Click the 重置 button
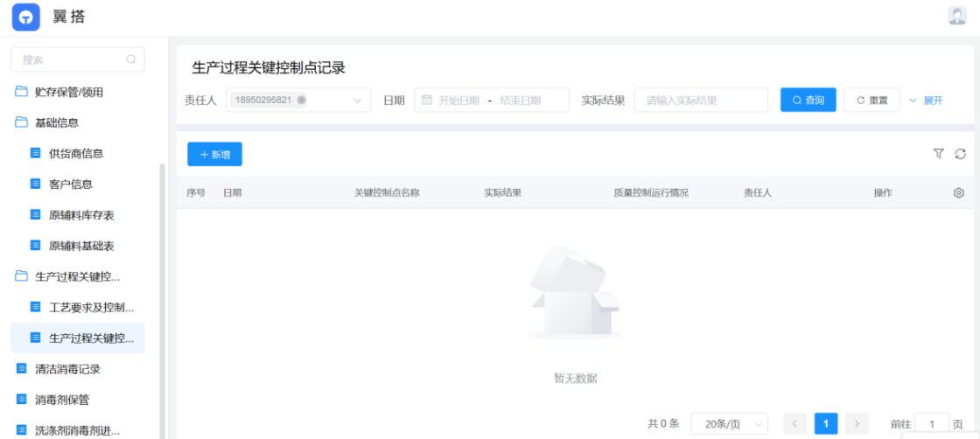This screenshot has height=439, width=980. click(x=871, y=101)
